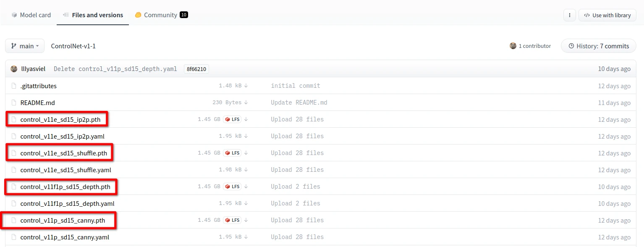Click the file icon beside control_v11e_sd15_ip2p.pth
Screen dimensions: 644x247
[x=14, y=119]
